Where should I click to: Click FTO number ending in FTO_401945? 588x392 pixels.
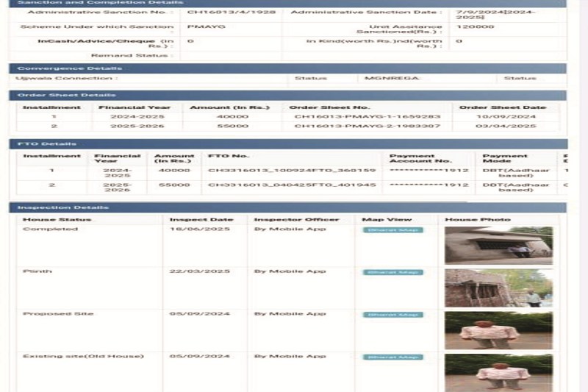292,185
